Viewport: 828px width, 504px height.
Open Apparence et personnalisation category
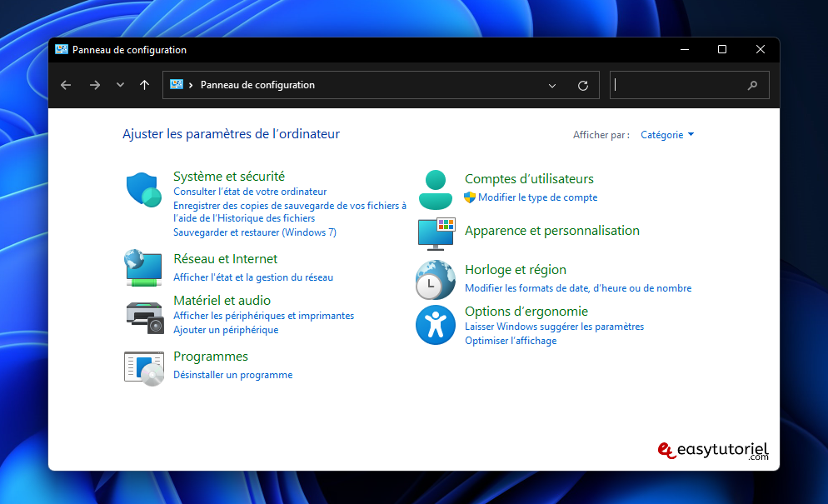click(551, 230)
